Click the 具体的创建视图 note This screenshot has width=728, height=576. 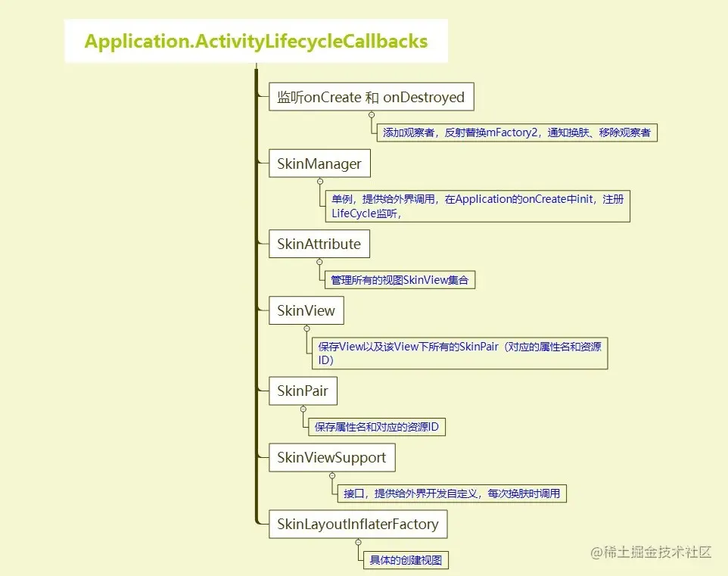click(406, 560)
